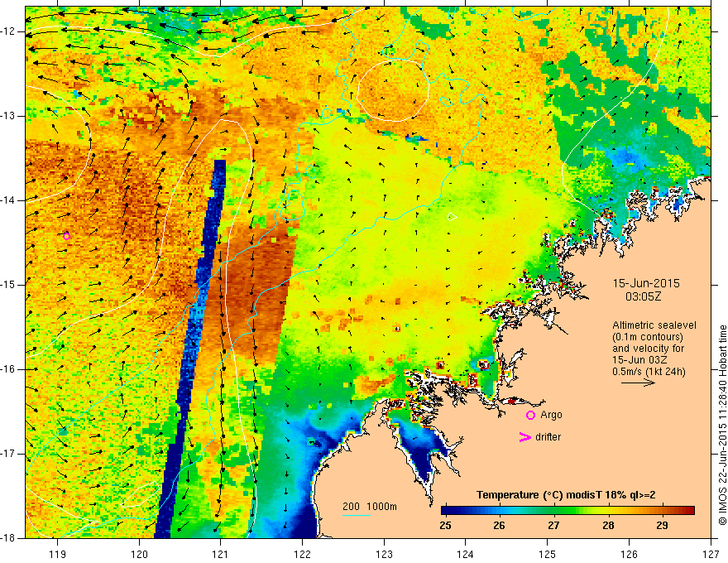Click the "15-Jun-2015" date label
This screenshot has width=728, height=563.
coord(646,283)
